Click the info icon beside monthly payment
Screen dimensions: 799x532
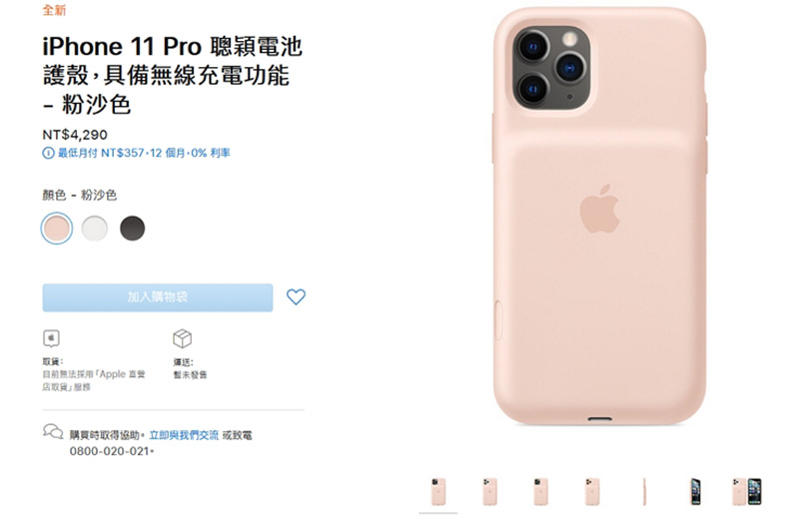(48, 154)
